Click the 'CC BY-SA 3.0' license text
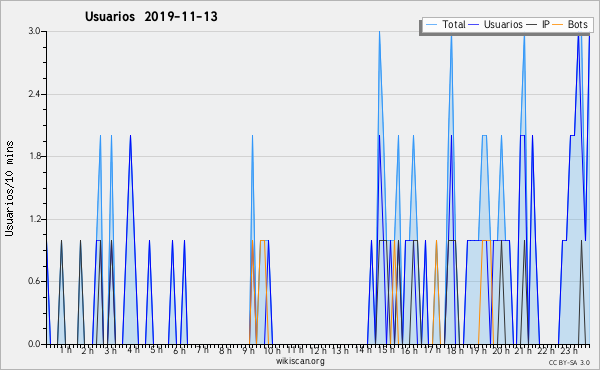 [569, 363]
